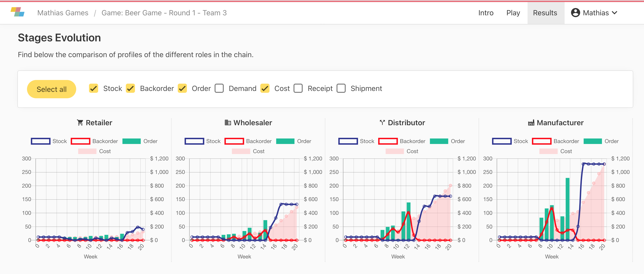
Task: Click the Retailer shopping cart icon
Action: click(80, 123)
